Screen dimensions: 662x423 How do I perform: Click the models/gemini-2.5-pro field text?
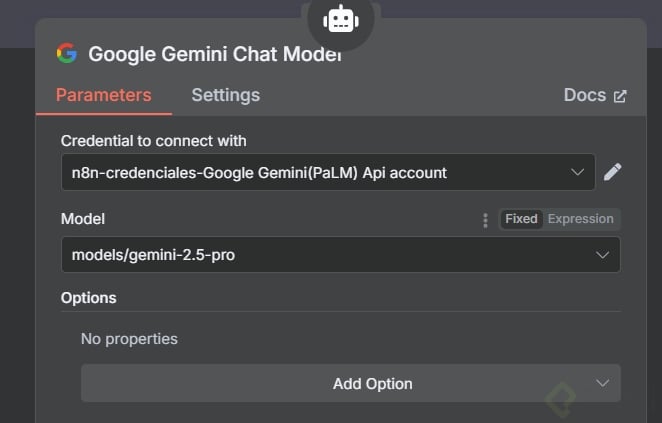[x=153, y=255]
